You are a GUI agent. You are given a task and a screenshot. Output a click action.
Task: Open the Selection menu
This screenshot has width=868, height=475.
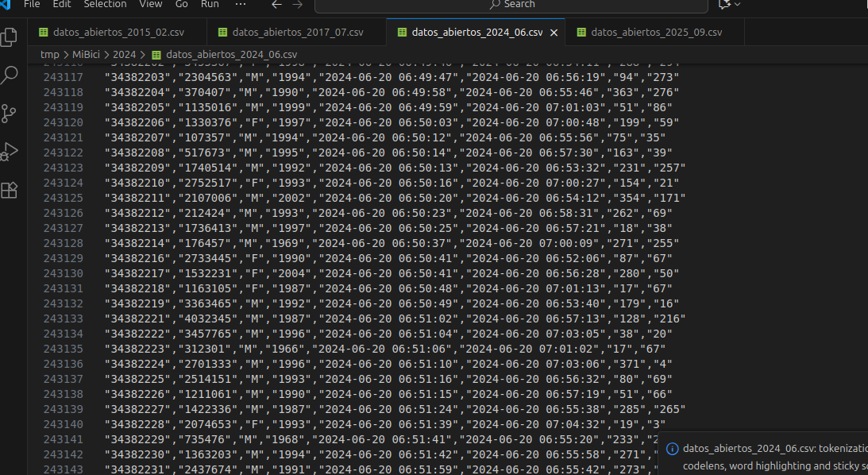pos(105,4)
